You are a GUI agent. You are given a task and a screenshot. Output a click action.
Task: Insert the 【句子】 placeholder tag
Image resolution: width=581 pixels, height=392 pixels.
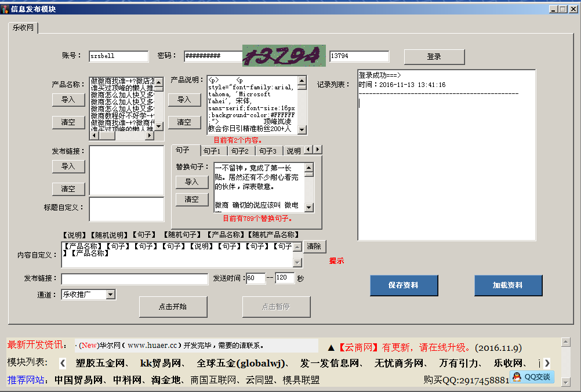click(144, 235)
